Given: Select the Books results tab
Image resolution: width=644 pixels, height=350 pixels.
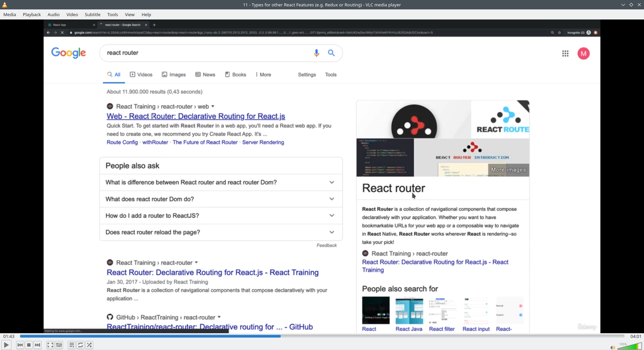Looking at the screenshot, I should pos(235,75).
